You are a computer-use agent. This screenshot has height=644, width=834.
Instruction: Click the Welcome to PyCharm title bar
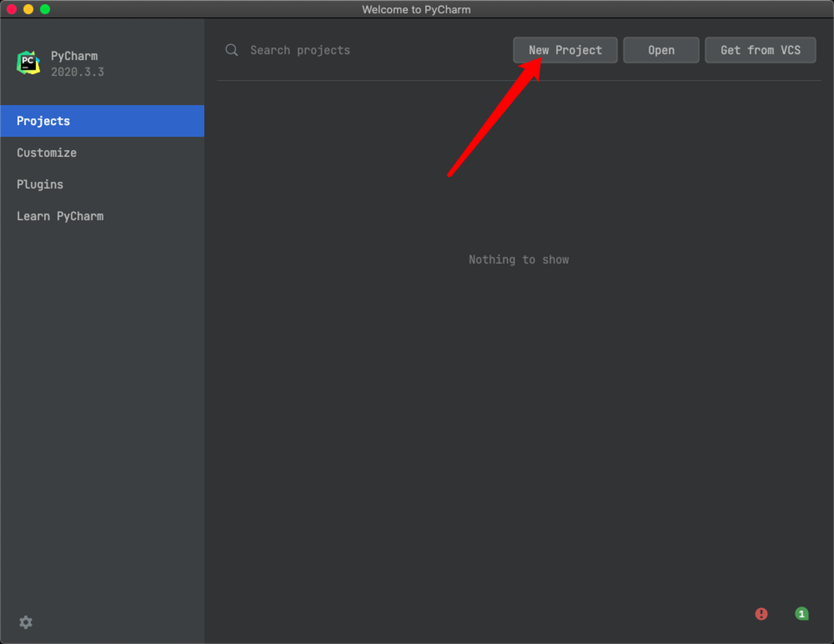coord(416,9)
